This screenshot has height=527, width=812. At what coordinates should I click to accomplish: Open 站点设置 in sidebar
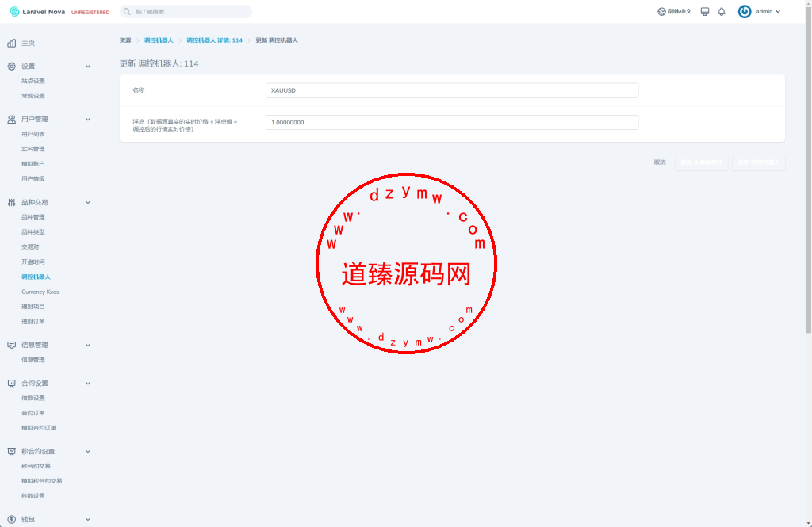tap(33, 82)
